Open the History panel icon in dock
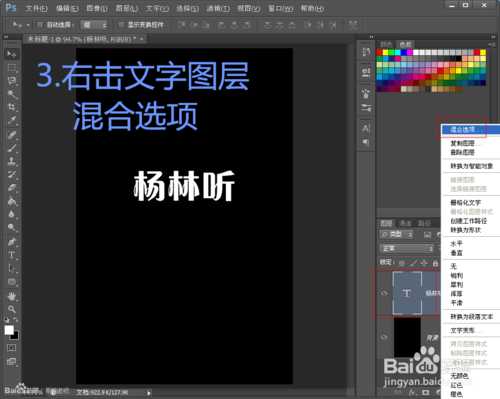 [366, 52]
